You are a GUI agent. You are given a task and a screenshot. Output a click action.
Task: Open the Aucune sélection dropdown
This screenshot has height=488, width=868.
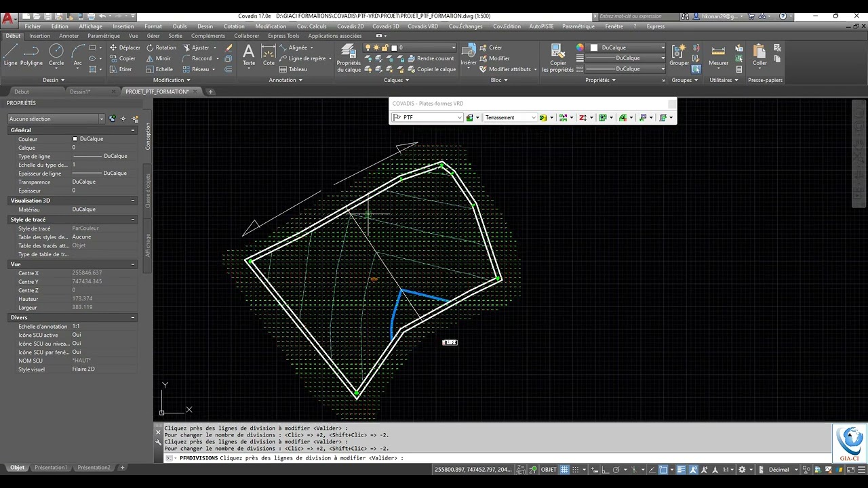pos(56,119)
